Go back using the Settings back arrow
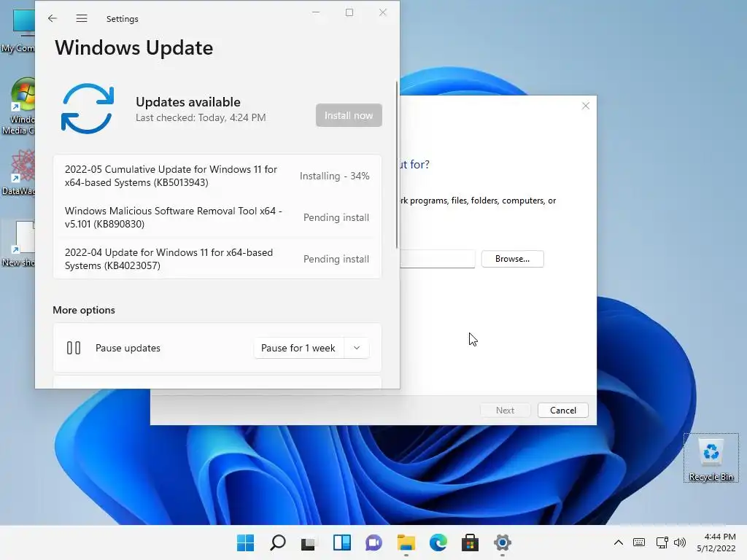 point(53,18)
